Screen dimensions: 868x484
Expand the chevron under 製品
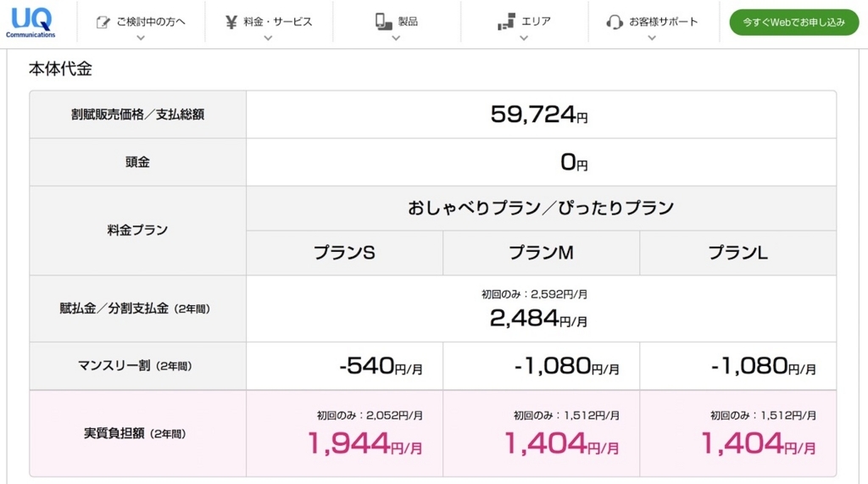(396, 37)
